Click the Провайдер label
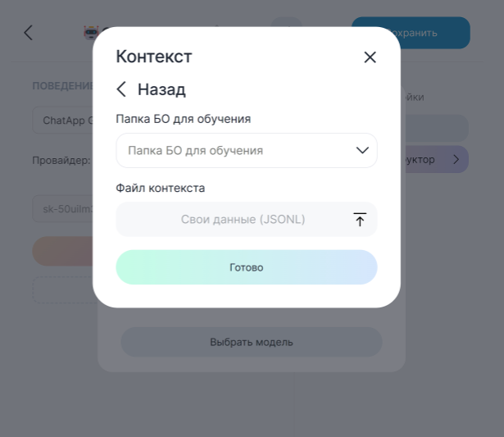The width and height of the screenshot is (504, 437). pyautogui.click(x=61, y=161)
